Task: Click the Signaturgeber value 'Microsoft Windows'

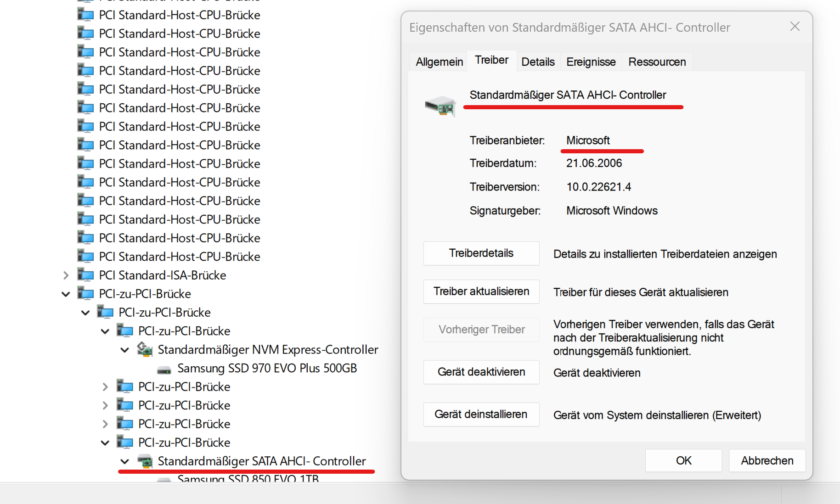Action: (x=612, y=210)
